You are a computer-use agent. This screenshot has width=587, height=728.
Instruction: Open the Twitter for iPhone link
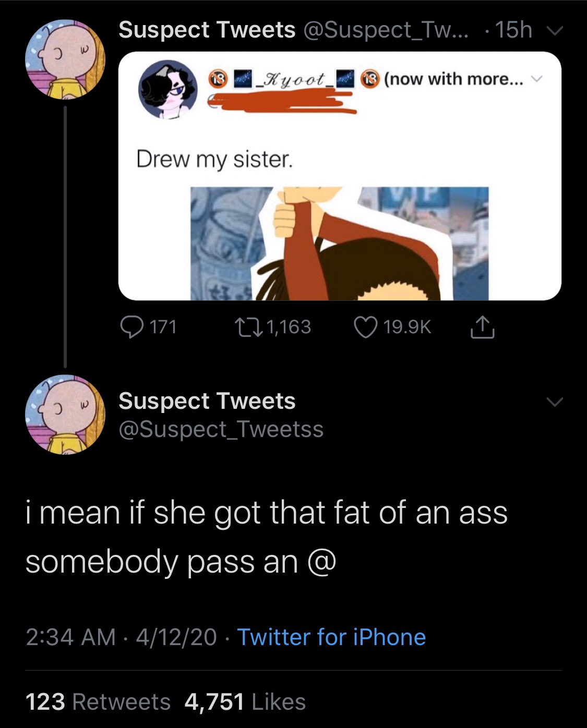coord(331,637)
